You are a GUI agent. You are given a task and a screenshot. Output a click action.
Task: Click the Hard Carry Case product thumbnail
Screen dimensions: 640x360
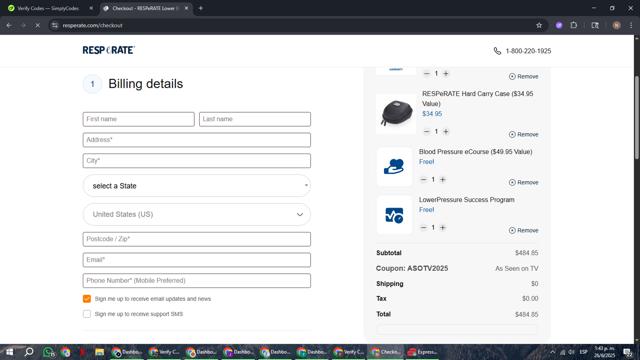click(x=396, y=113)
